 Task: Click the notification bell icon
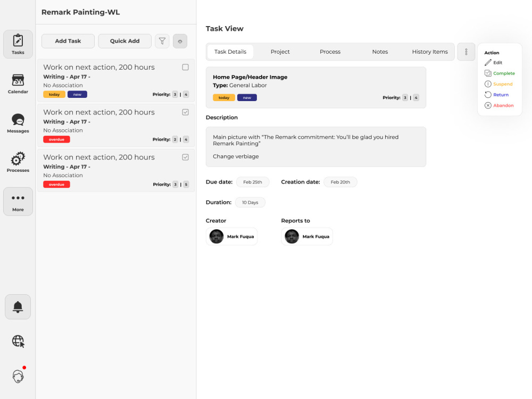point(18,307)
